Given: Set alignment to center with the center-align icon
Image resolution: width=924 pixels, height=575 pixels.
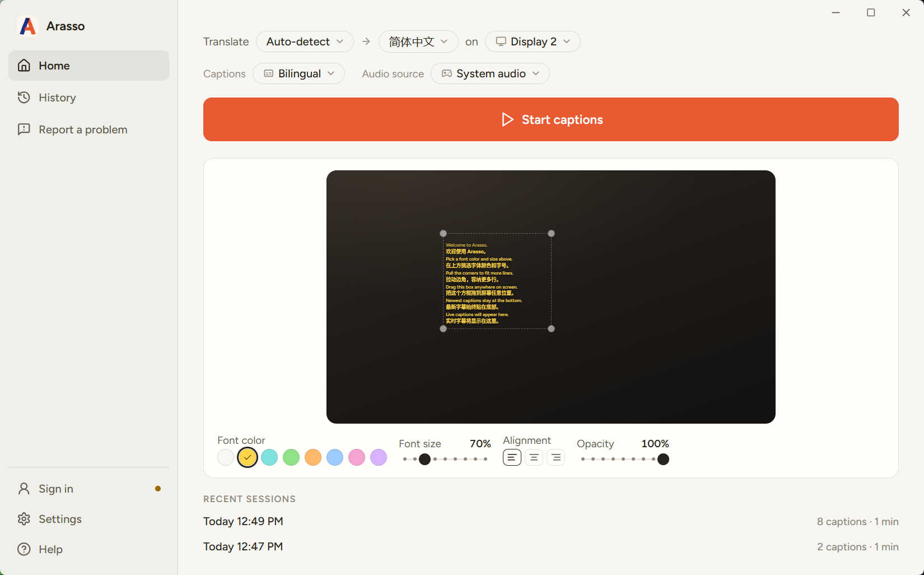Looking at the screenshot, I should (534, 457).
